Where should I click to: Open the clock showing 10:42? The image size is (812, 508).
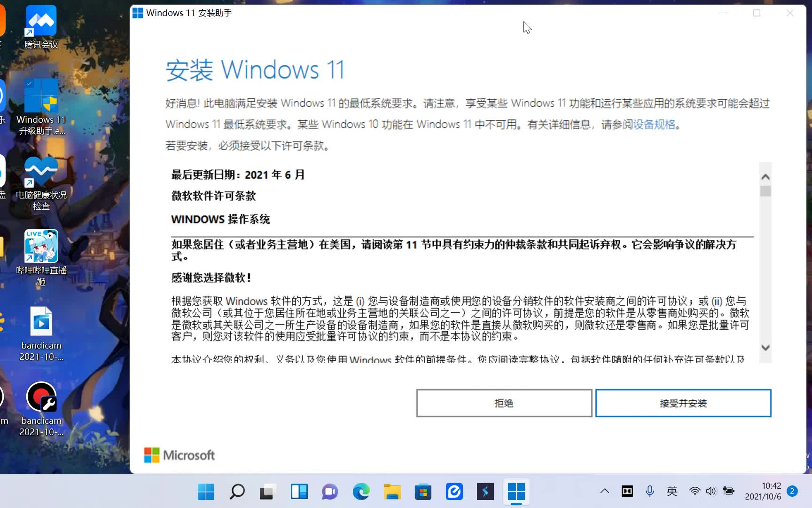point(763,491)
